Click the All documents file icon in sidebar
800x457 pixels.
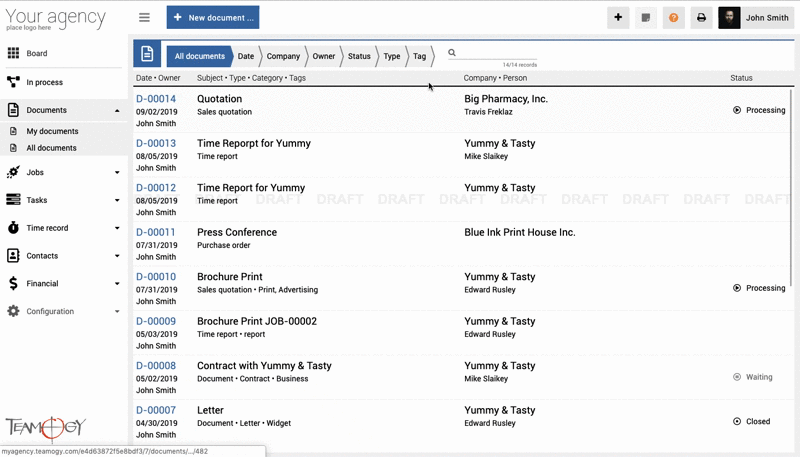(x=14, y=148)
